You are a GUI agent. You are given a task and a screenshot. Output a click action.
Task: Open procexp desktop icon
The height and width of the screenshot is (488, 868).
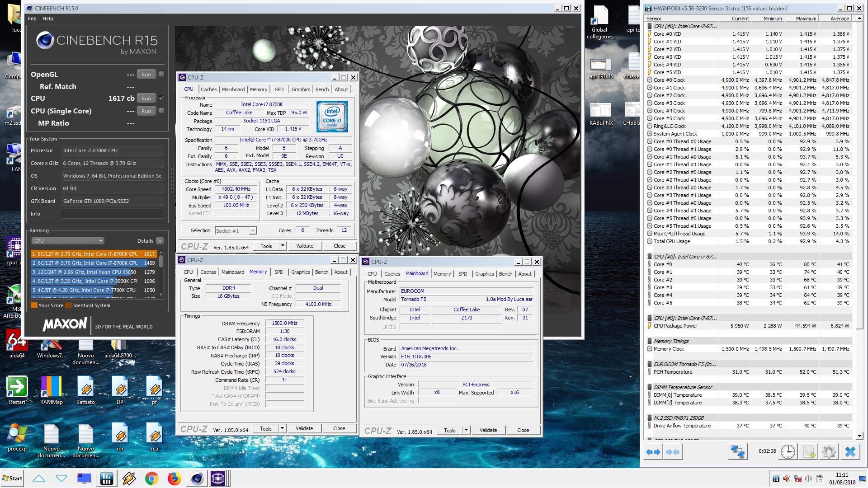tap(17, 437)
